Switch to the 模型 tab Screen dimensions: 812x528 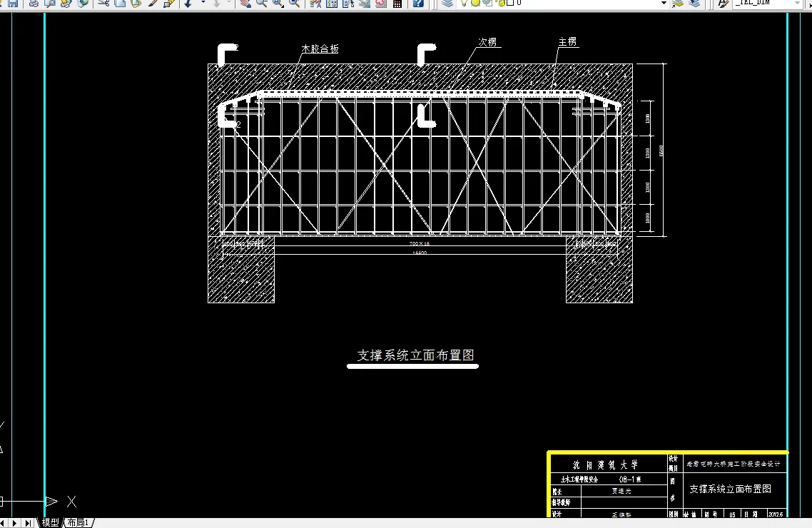[51, 522]
